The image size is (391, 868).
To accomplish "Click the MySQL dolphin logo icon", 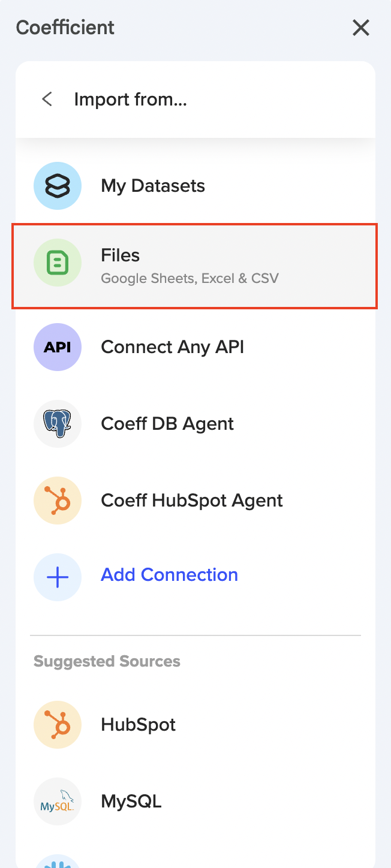I will pyautogui.click(x=58, y=801).
